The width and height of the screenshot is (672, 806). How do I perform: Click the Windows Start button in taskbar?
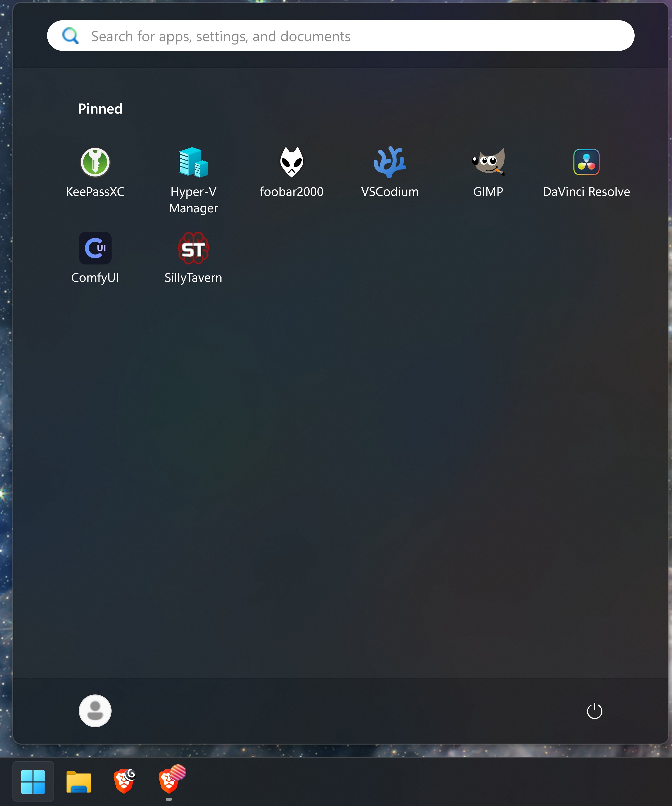coord(33,782)
